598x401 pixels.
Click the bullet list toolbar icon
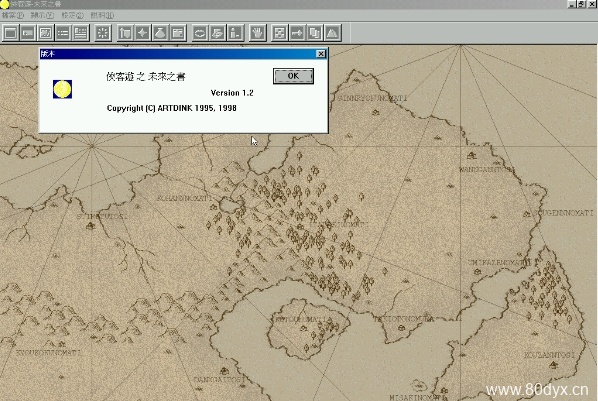63,33
